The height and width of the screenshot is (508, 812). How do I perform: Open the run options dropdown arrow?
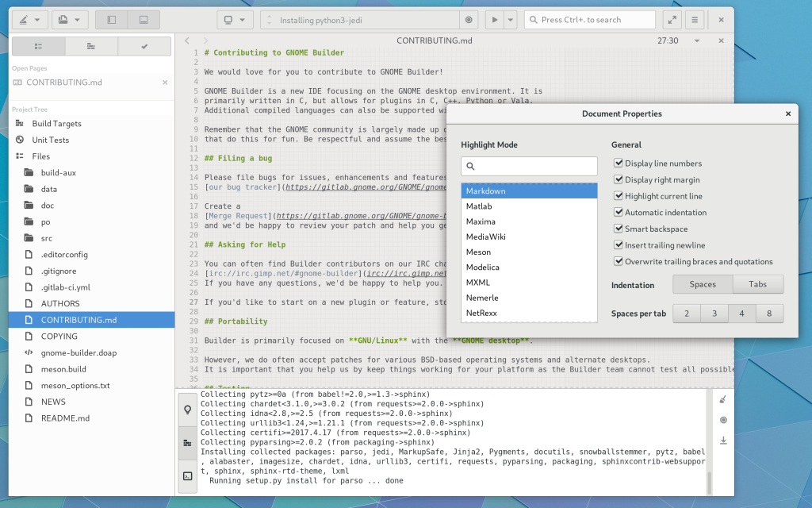click(511, 20)
